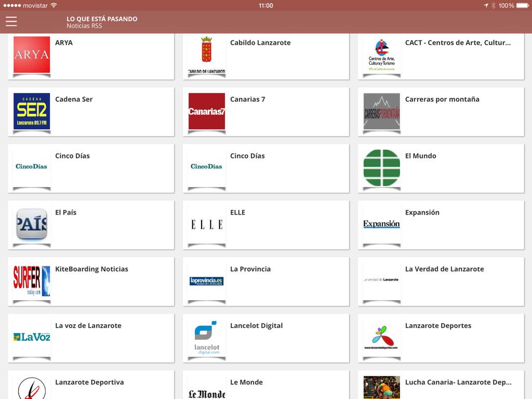Select the CACT - Centros de Arte title
Screen dimensions: 532x399
[458, 43]
